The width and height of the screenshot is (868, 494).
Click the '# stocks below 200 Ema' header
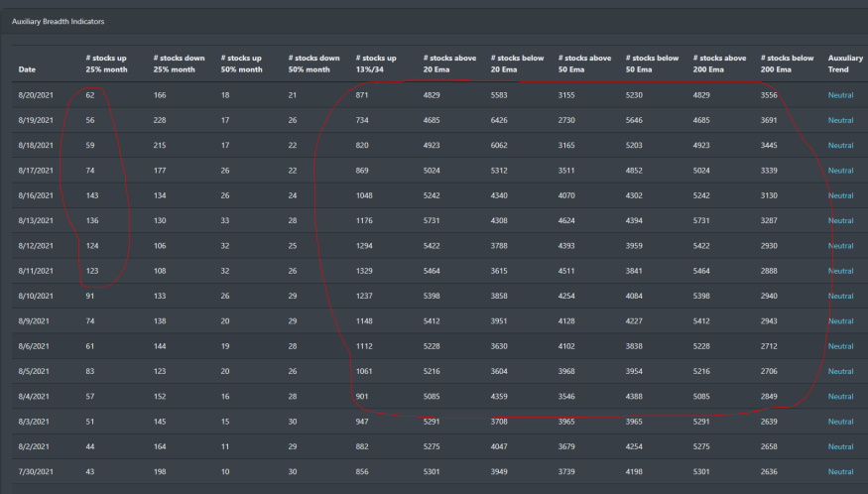788,63
